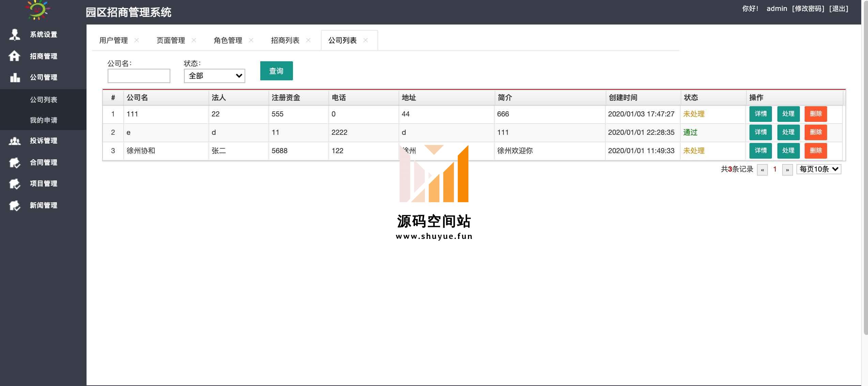Close the 用户管理 tab
868x386 pixels.
point(137,40)
